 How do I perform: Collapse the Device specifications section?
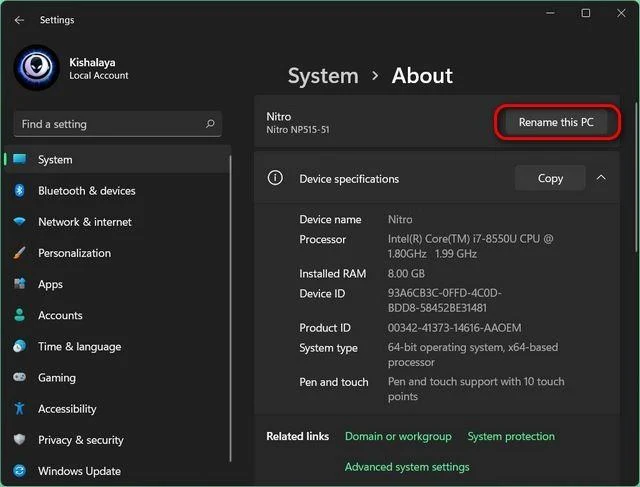[601, 178]
